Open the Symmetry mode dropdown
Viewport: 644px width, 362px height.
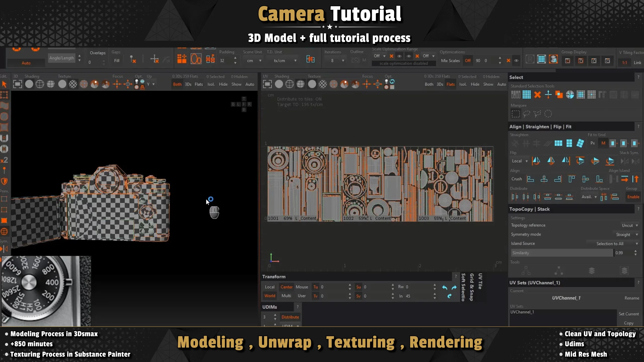click(x=637, y=234)
